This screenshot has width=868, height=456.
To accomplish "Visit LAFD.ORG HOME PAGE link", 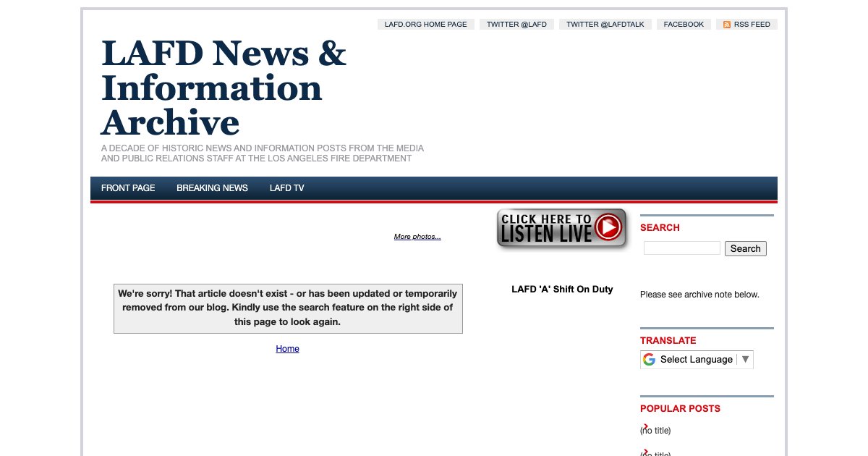I will (x=425, y=25).
